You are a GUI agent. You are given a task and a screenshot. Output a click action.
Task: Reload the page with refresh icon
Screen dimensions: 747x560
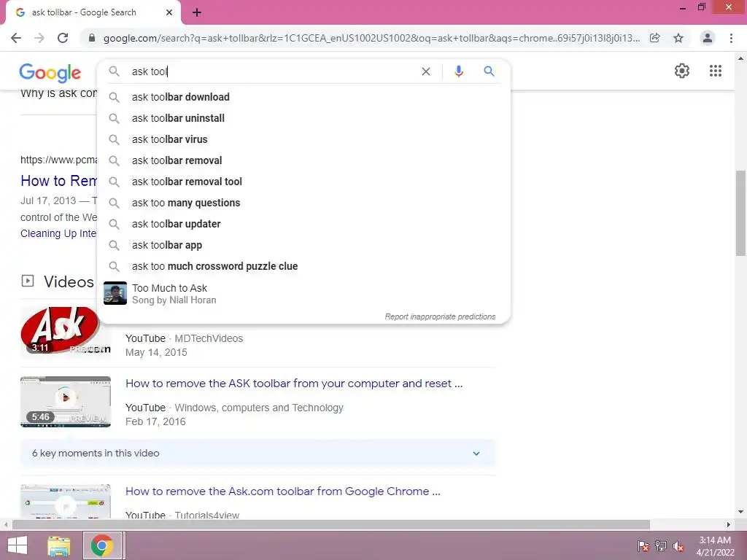[63, 38]
